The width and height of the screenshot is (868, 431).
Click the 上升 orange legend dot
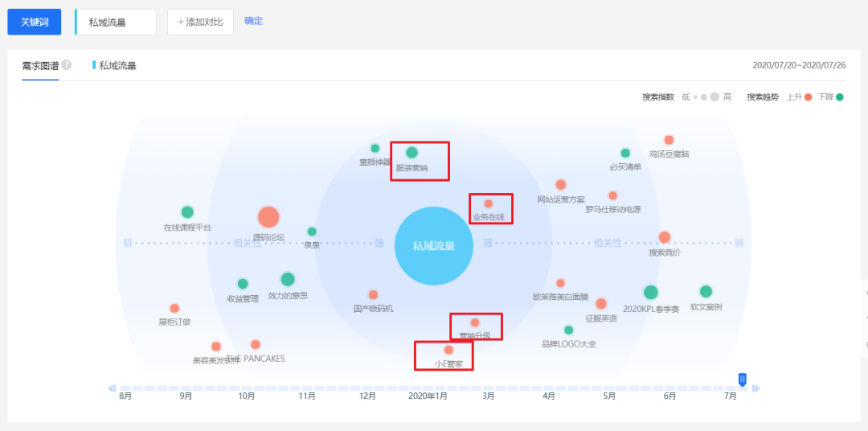tap(808, 97)
